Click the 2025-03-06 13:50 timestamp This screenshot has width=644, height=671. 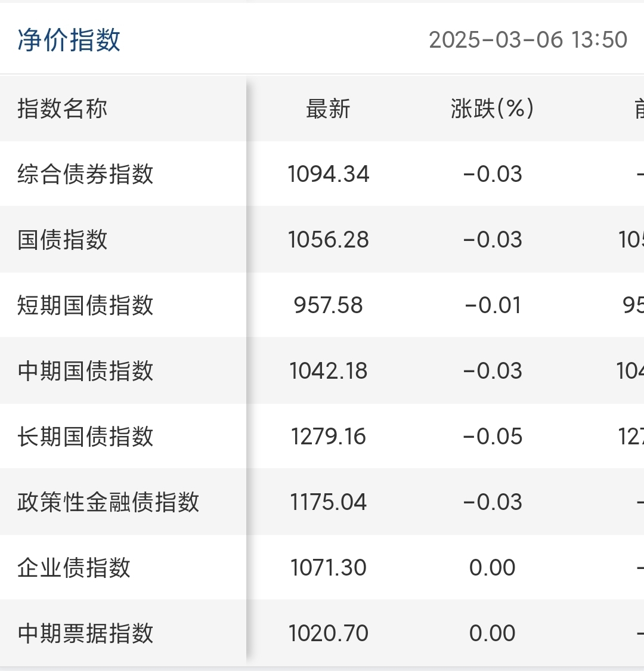528,40
